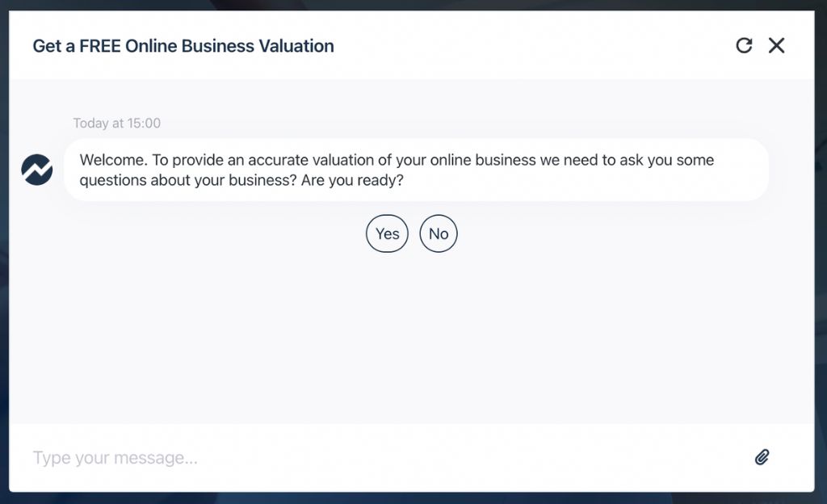
Task: Click the empty chat area below the reply buttons
Action: pos(412,339)
